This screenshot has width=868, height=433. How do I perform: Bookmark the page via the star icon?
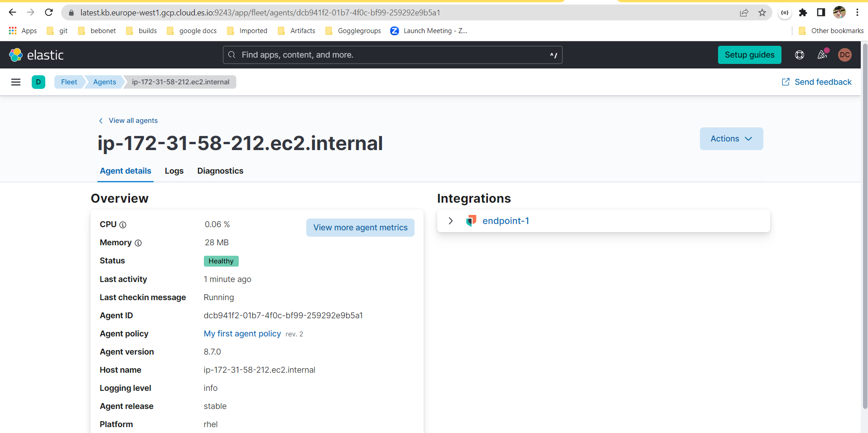tap(762, 12)
